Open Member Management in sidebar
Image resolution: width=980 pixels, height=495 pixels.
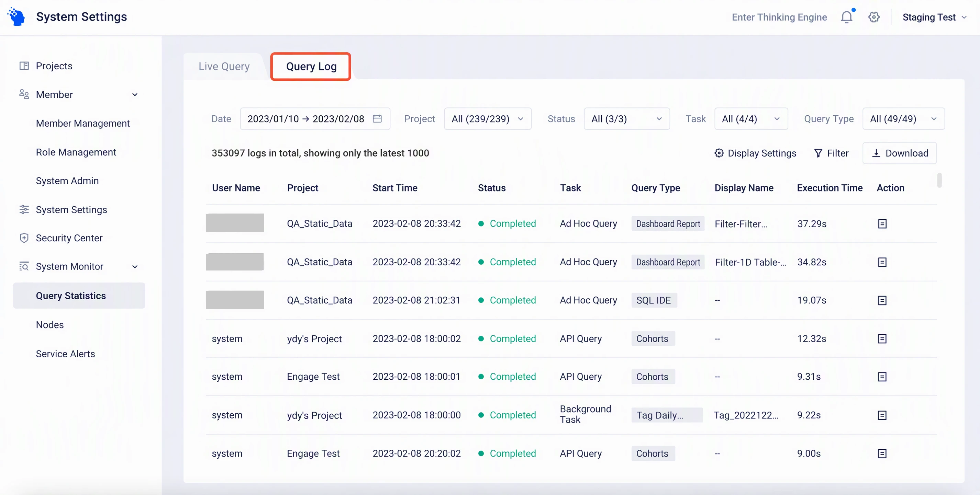coord(83,123)
